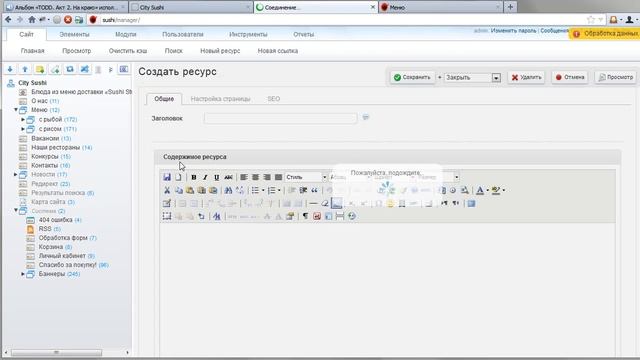Click the yellow new resource tree icon
Image resolution: width=640 pixels, height=360 pixels.
[40, 69]
